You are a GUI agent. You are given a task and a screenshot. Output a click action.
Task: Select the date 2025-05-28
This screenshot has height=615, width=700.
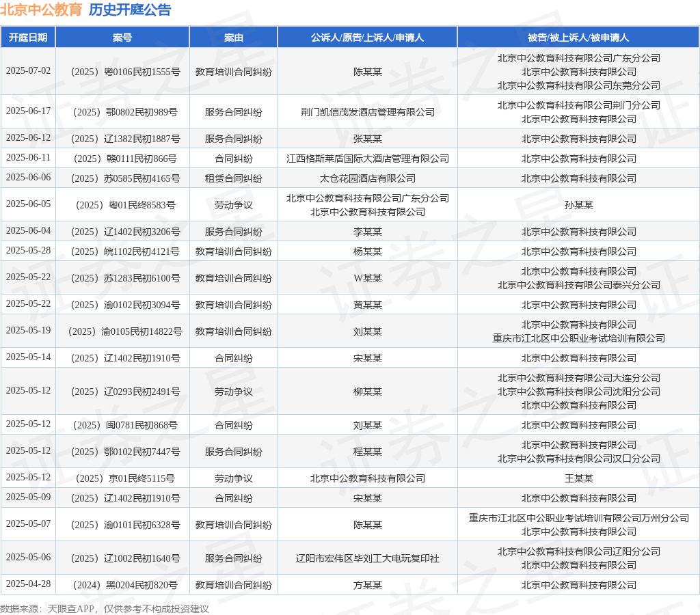28,250
